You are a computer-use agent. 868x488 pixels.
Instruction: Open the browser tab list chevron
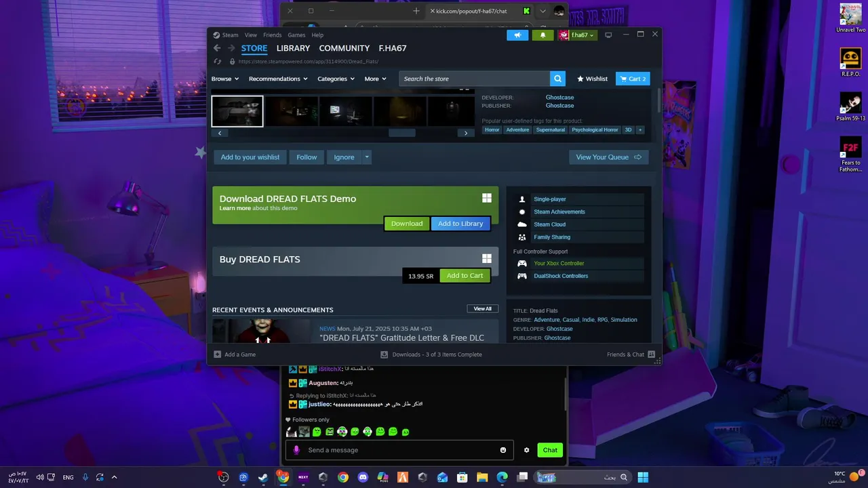click(542, 11)
